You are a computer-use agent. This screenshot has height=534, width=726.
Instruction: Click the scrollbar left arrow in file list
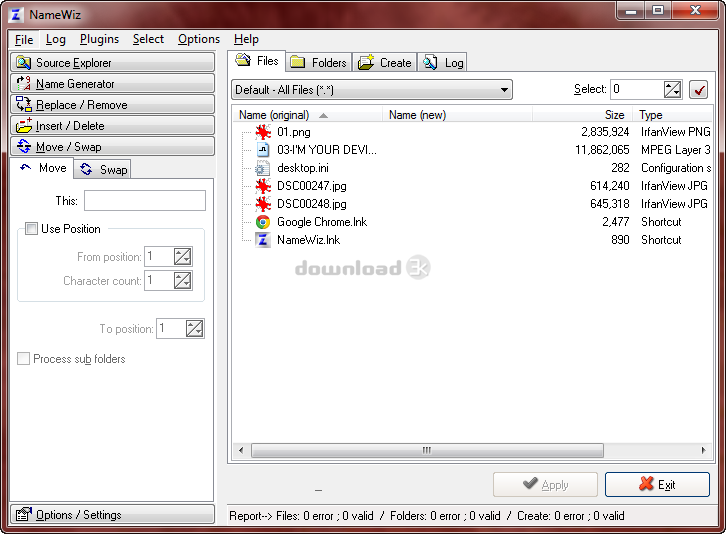click(241, 450)
